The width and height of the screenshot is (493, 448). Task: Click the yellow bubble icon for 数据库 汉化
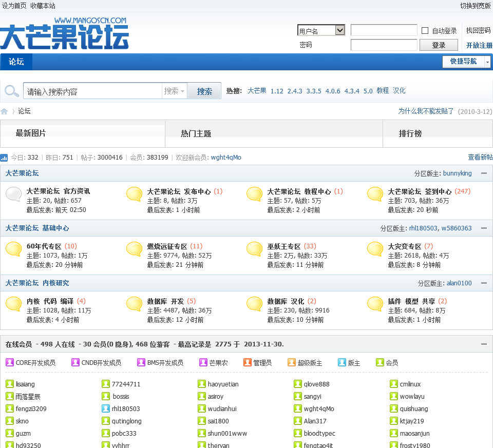[254, 304]
